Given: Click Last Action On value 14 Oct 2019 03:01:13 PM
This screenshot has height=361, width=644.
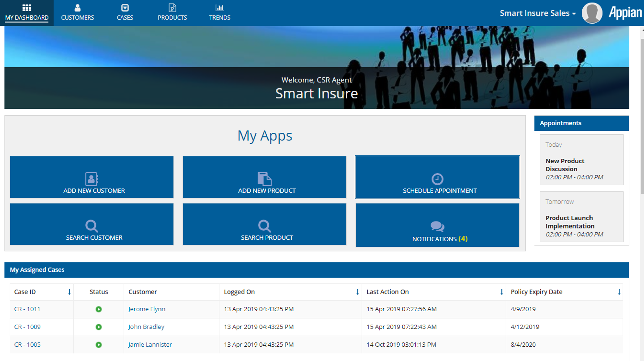Looking at the screenshot, I should (401, 345).
